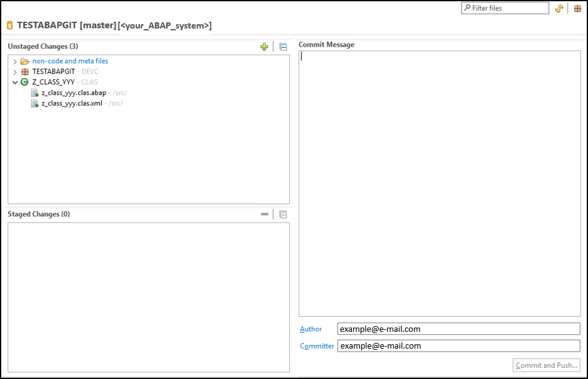588x379 pixels.
Task: Click the orange refresh icon
Action: coord(559,8)
